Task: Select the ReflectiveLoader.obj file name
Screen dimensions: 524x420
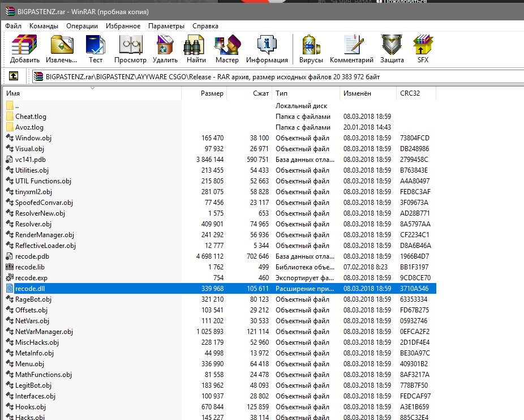Action: tap(46, 246)
